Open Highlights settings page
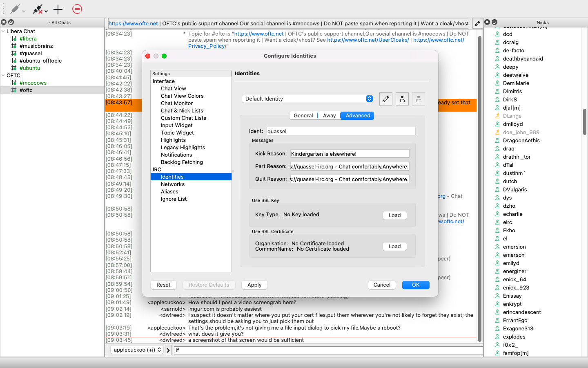Image resolution: width=588 pixels, height=368 pixels. tap(173, 140)
